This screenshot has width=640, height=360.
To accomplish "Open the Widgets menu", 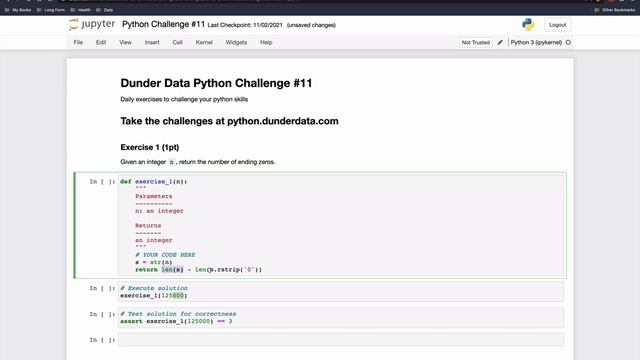I will coord(236,42).
